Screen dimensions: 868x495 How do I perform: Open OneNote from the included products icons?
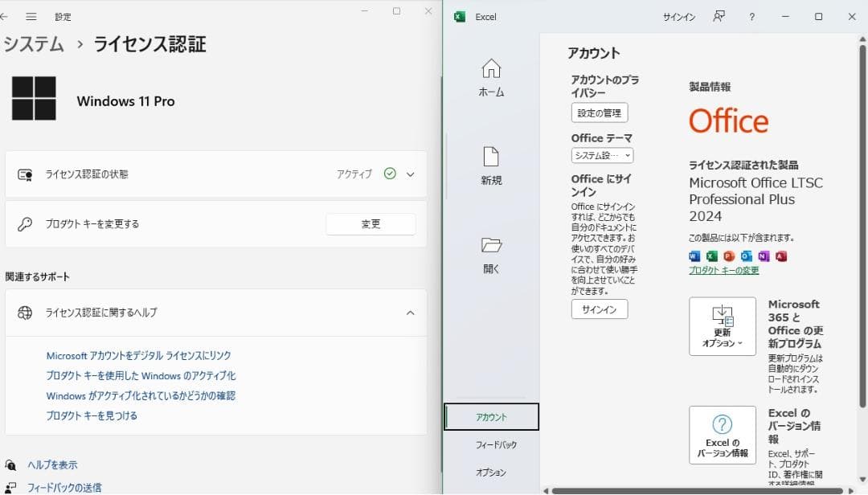[764, 256]
